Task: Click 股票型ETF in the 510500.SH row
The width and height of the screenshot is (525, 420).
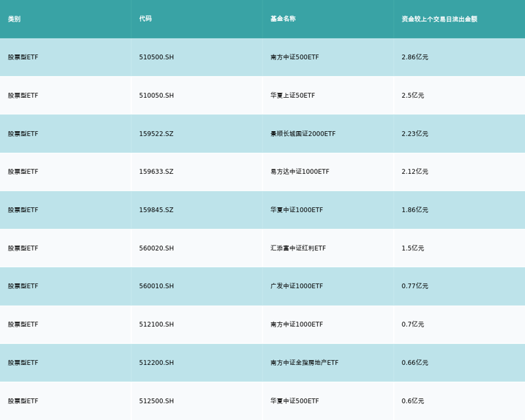Action: pos(23,57)
